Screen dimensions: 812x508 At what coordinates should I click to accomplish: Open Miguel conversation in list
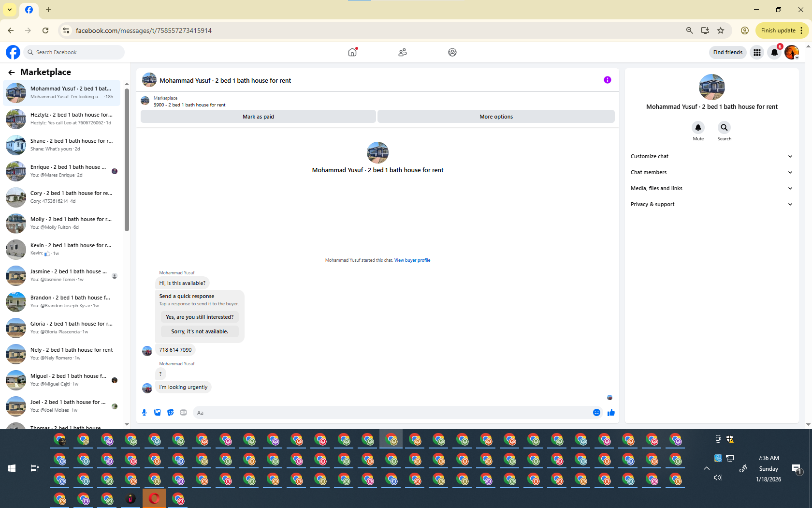pyautogui.click(x=62, y=380)
